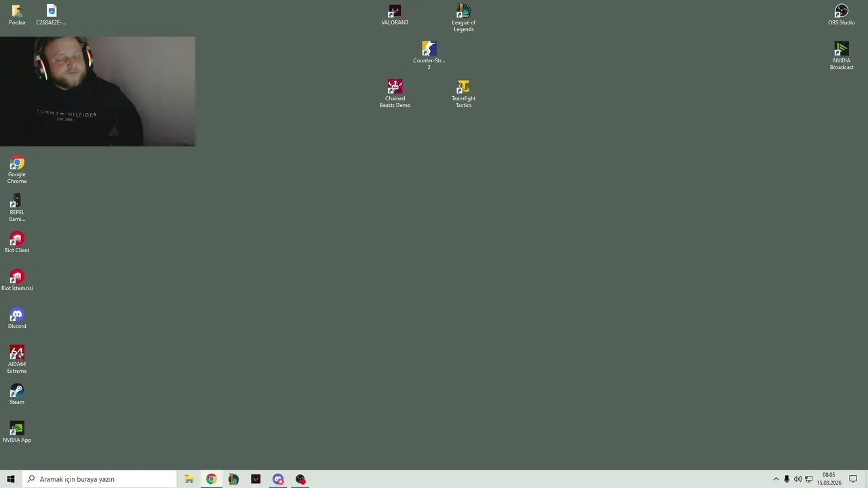Select the NVIDIA App desktop shortcut
Screen dimensions: 868x488
17,432
